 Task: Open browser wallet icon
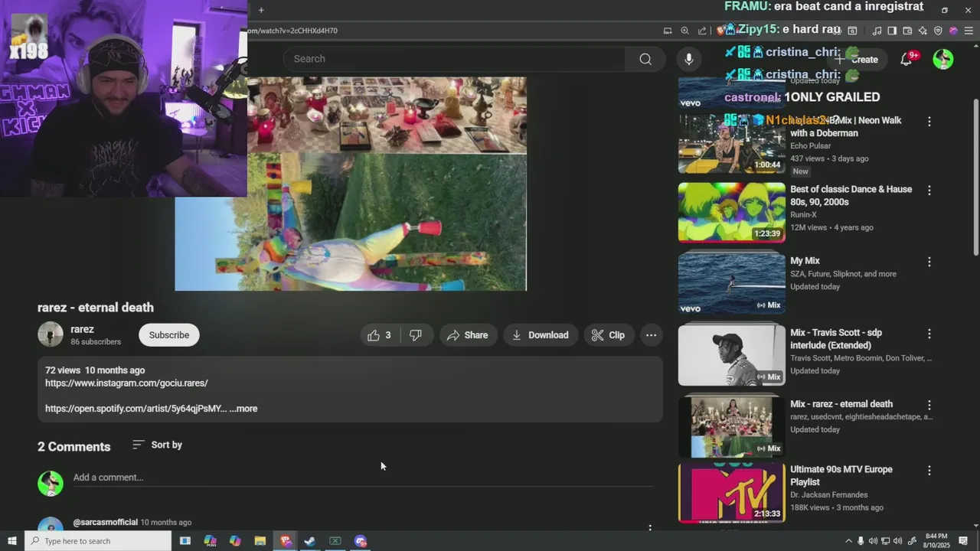[x=907, y=31]
